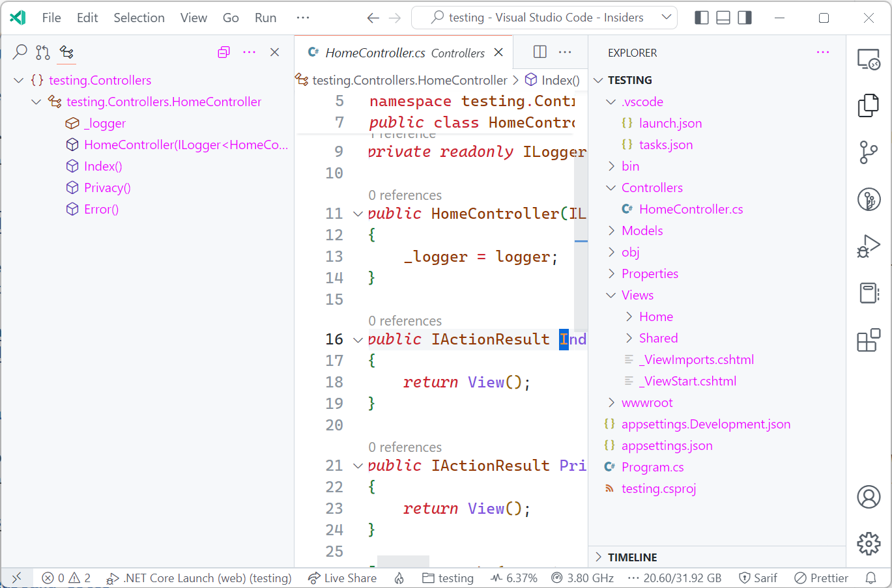Screen dimensions: 892x588
Task: Open Remote Explorer icon in activity bar
Action: (x=869, y=59)
